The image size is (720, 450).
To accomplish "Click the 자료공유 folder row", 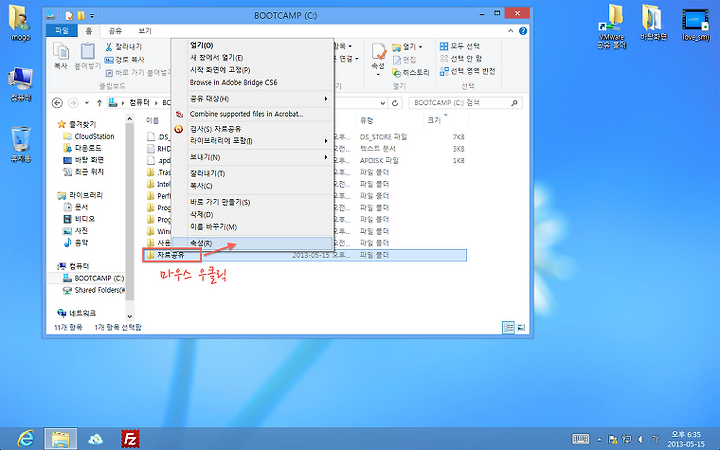I will 305,255.
